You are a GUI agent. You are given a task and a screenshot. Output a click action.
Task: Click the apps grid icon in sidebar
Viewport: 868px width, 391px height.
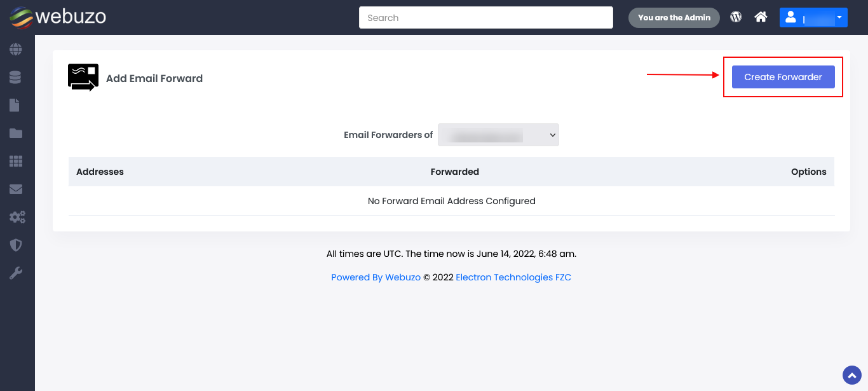pos(16,161)
